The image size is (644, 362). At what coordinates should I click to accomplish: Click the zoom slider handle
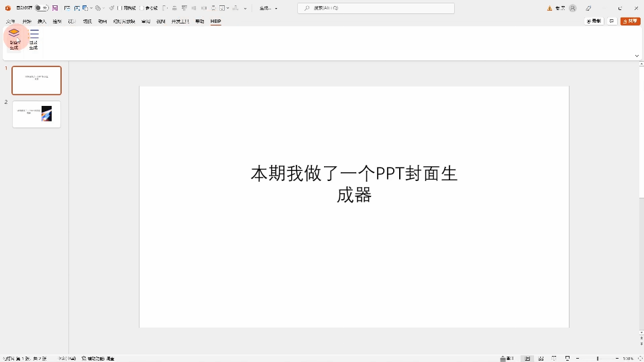coord(598,358)
